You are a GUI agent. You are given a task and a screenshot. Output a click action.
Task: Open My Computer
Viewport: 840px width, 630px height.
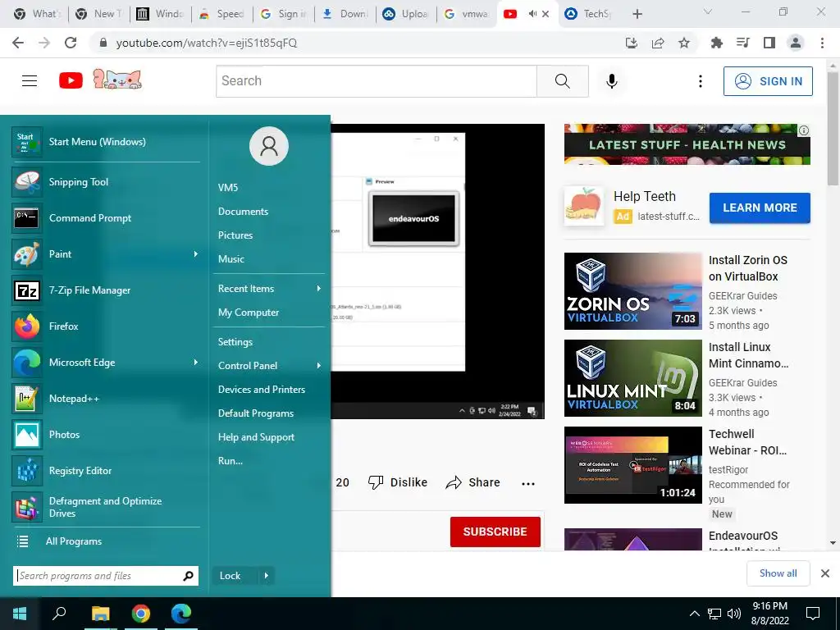[249, 313]
